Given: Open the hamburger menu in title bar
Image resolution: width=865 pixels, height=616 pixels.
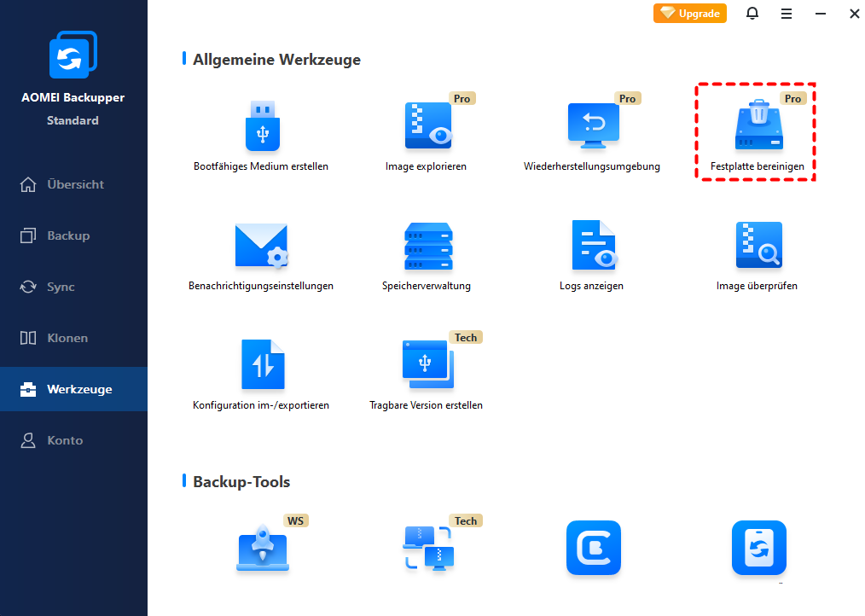Looking at the screenshot, I should (787, 14).
